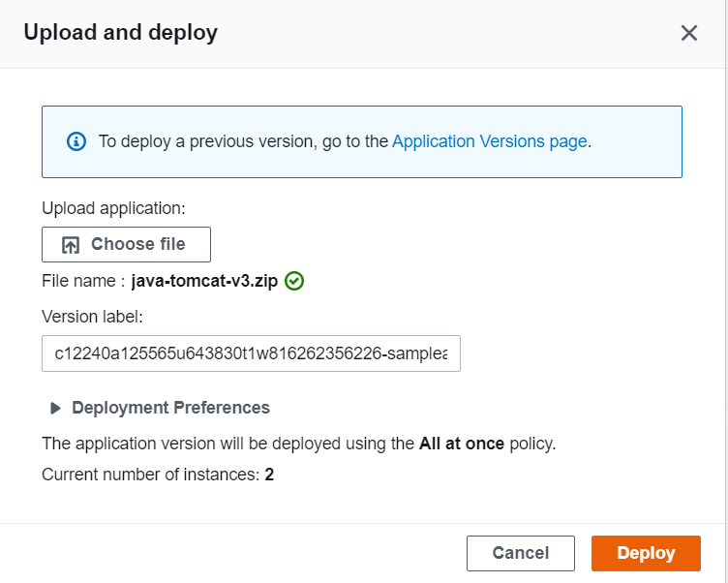Cancel the upload dialog
Screen dimensions: 728x583
pos(520,553)
